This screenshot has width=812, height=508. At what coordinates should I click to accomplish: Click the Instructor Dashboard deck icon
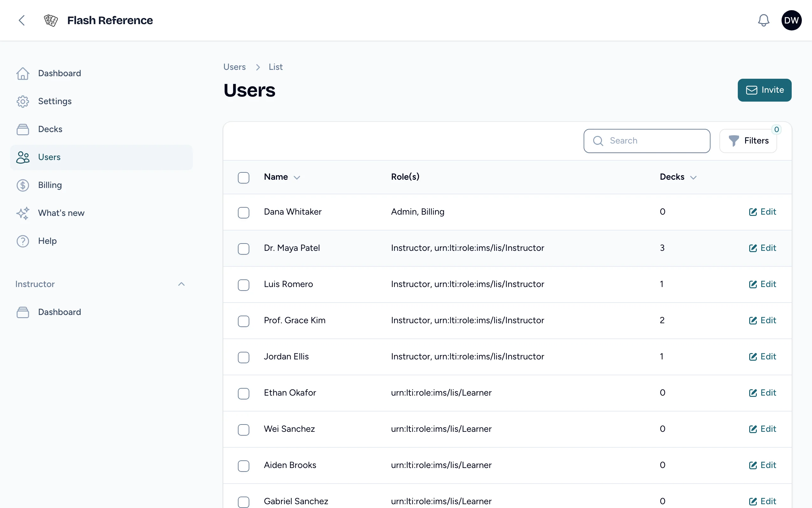click(x=23, y=312)
